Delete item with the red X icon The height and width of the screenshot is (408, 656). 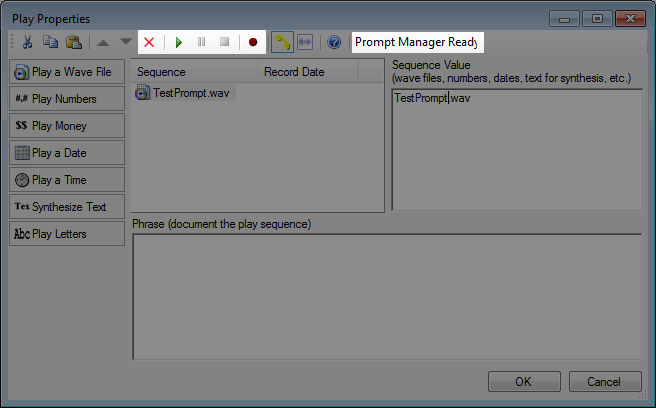(149, 42)
